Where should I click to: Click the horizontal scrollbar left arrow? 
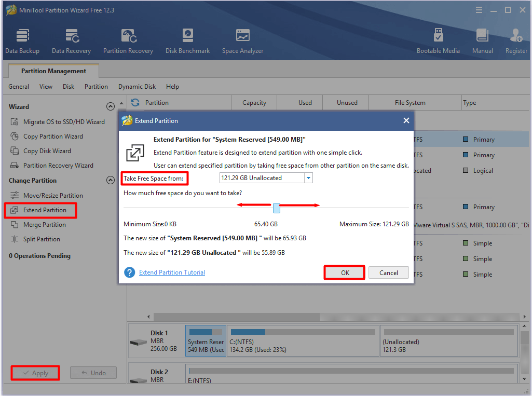coord(148,317)
